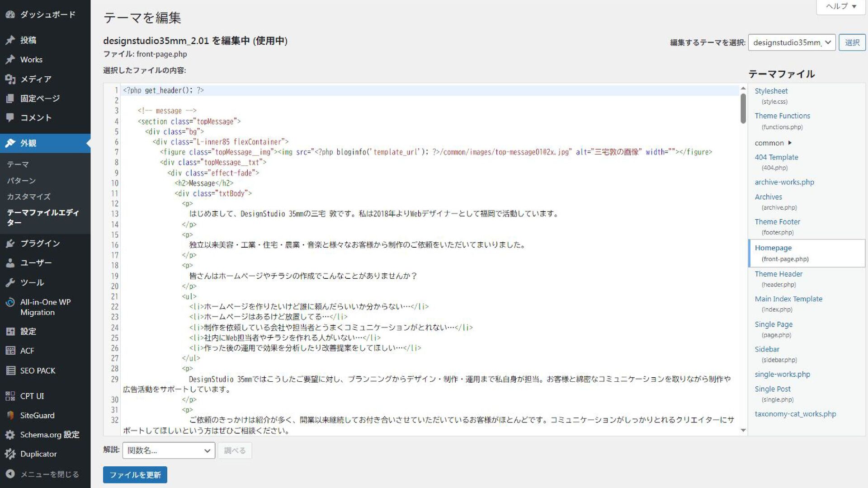Image resolution: width=868 pixels, height=488 pixels.
Task: Open Stylesheet style.css file link
Action: 771,91
